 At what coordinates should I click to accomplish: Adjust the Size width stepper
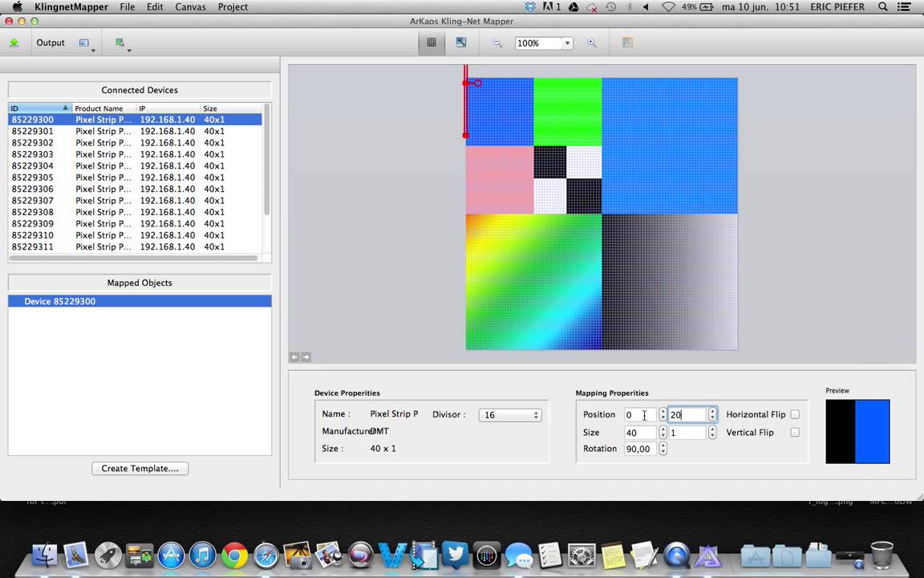(663, 433)
